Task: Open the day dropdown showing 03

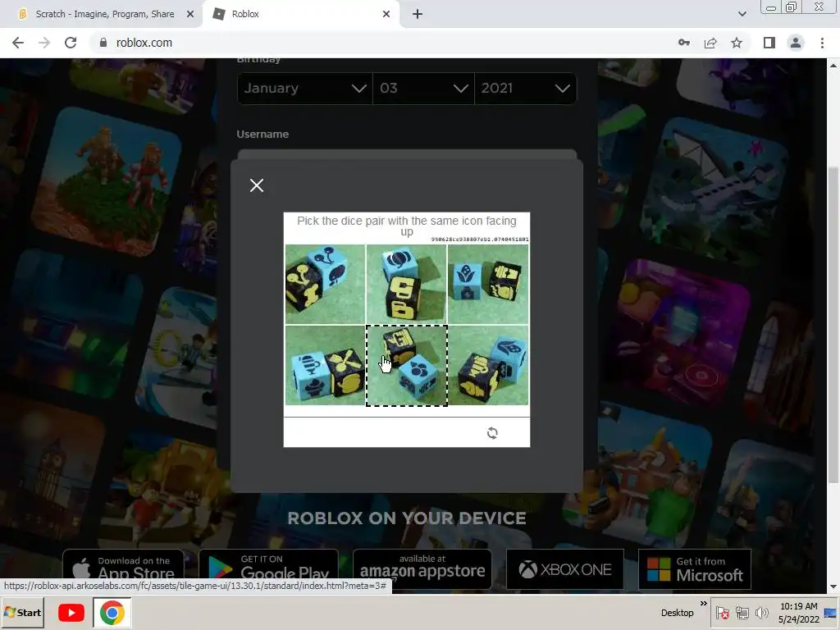Action: (423, 89)
